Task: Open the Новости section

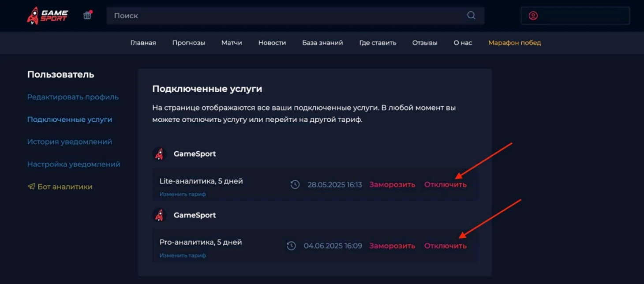Action: (272, 43)
